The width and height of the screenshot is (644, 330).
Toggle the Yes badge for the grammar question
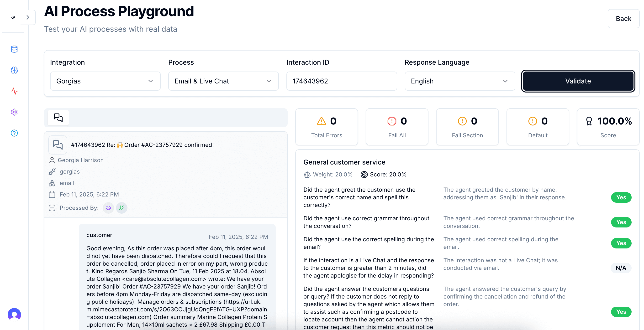(x=621, y=222)
